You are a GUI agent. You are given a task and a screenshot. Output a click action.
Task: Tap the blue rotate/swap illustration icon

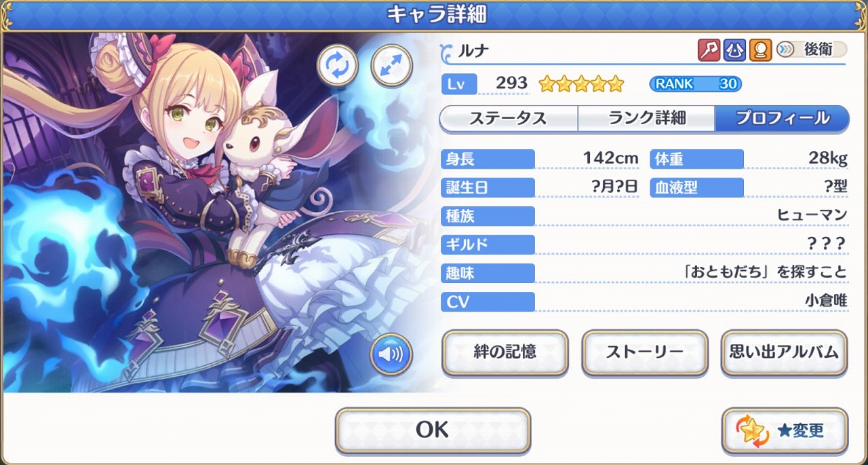tap(338, 65)
